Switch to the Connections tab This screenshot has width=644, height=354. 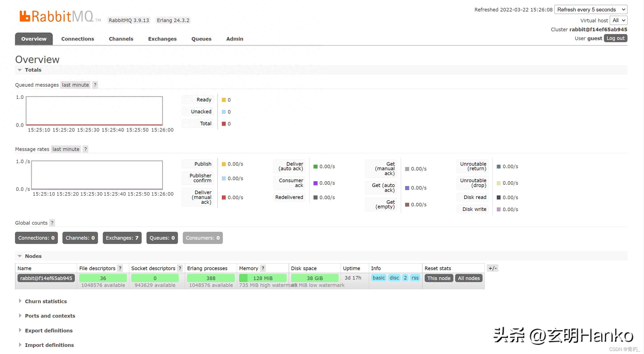pos(78,39)
